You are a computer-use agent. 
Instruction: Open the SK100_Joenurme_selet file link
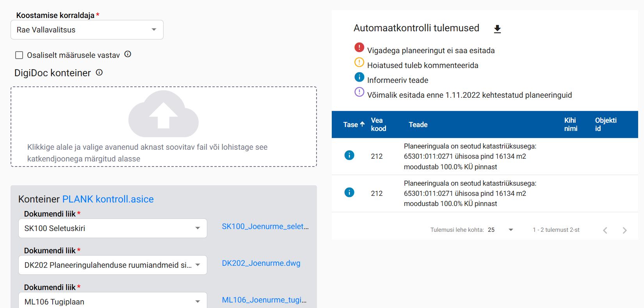[x=265, y=226]
